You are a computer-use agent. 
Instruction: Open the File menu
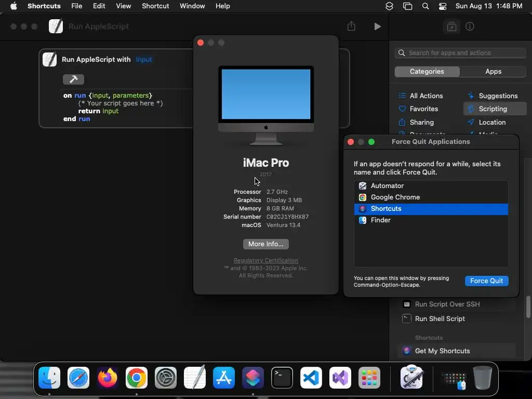(77, 6)
